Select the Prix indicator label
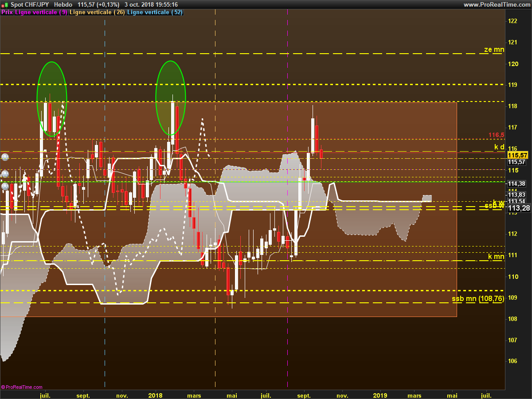The width and height of the screenshot is (532, 399). click(x=7, y=12)
